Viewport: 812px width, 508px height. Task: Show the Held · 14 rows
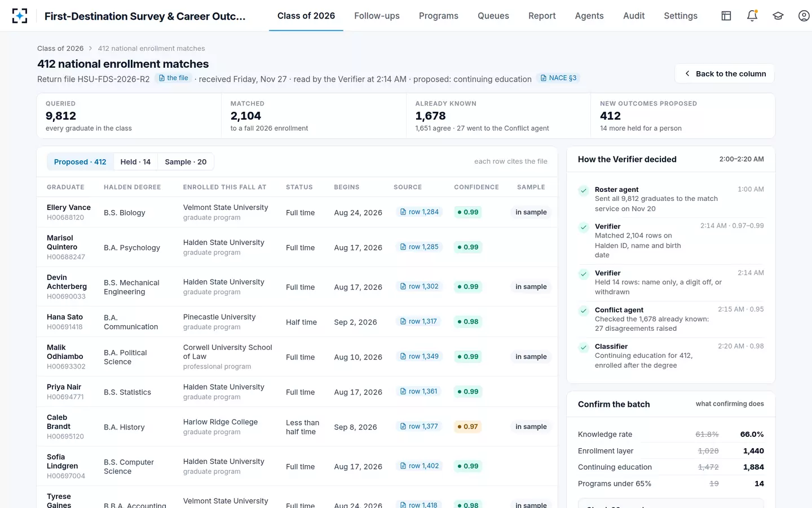click(135, 162)
